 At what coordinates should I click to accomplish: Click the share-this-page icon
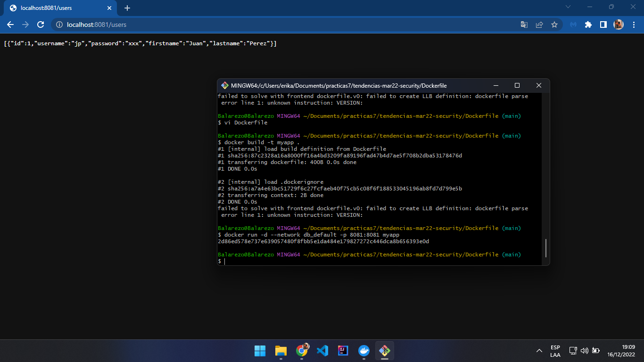[539, 24]
